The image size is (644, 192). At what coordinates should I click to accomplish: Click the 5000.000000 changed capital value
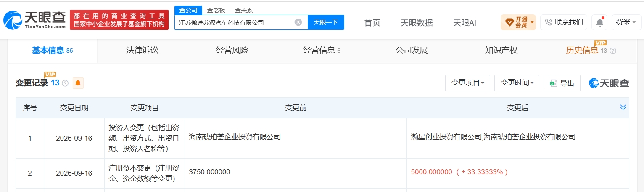[x=431, y=172]
